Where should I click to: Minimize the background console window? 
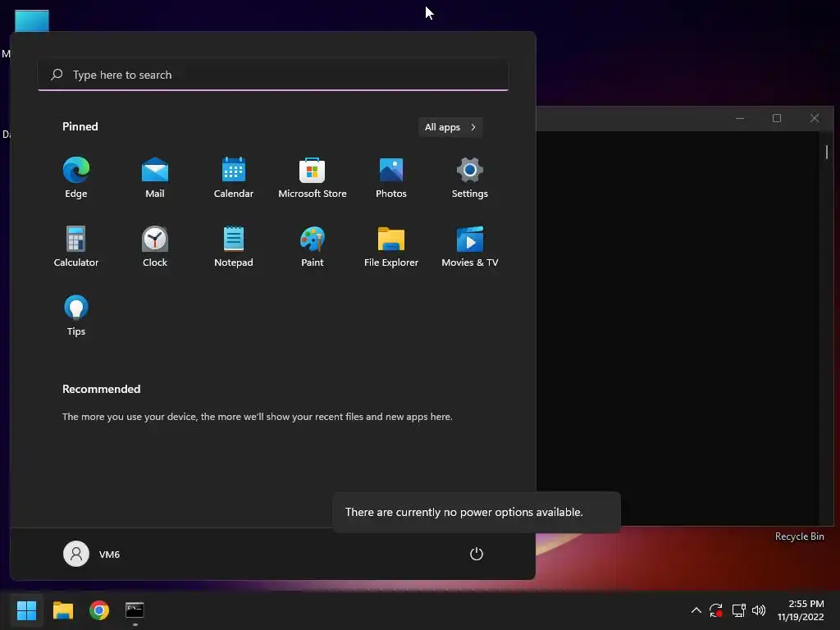click(x=740, y=118)
